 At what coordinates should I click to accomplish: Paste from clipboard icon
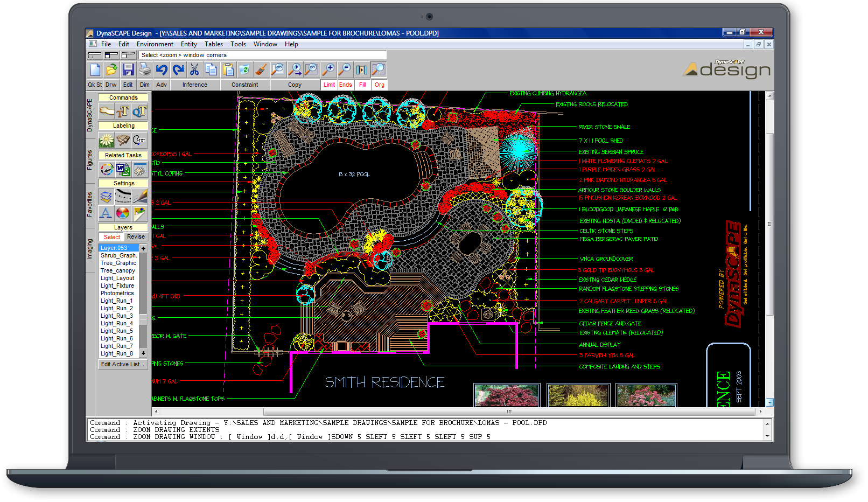click(x=228, y=69)
